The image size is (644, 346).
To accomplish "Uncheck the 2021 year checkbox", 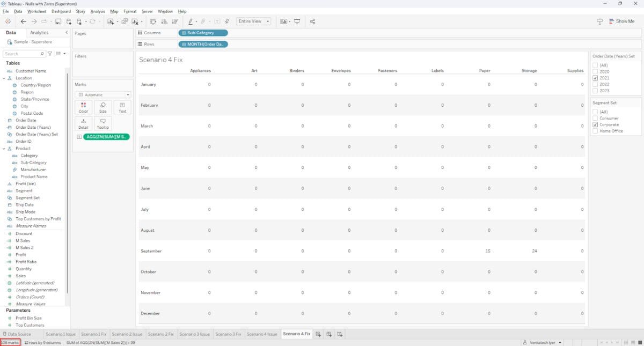I will pos(595,78).
